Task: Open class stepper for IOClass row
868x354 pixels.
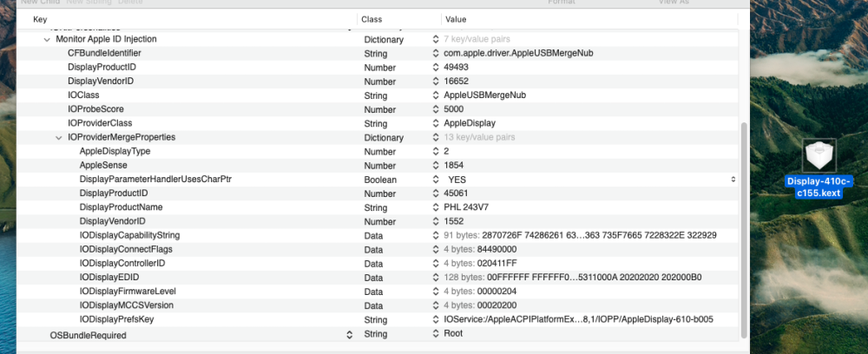Action: [x=436, y=95]
